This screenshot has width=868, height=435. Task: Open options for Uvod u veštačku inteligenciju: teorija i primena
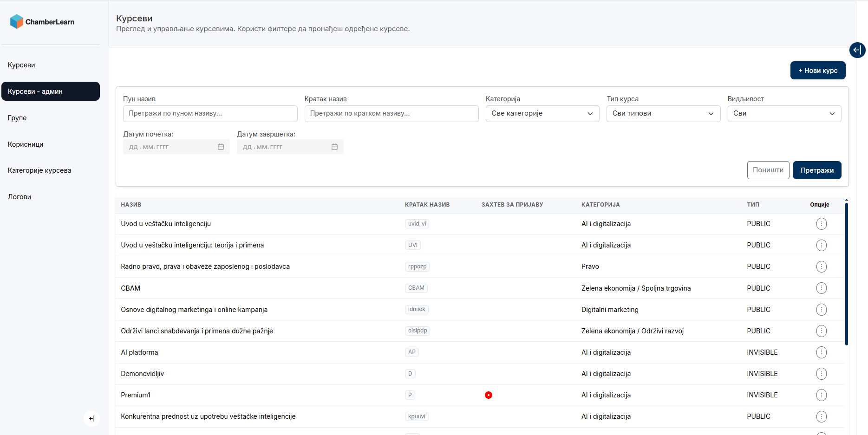point(821,245)
